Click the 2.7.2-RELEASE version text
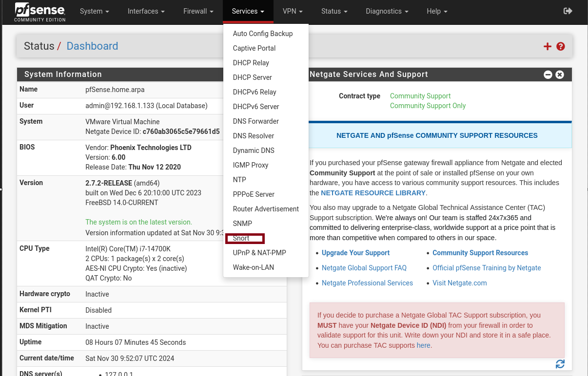 [109, 183]
